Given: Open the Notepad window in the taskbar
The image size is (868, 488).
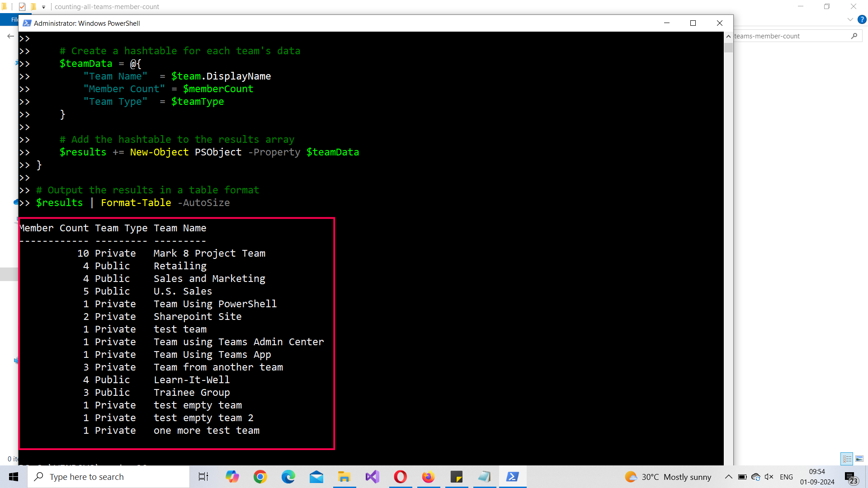Looking at the screenshot, I should [x=484, y=477].
